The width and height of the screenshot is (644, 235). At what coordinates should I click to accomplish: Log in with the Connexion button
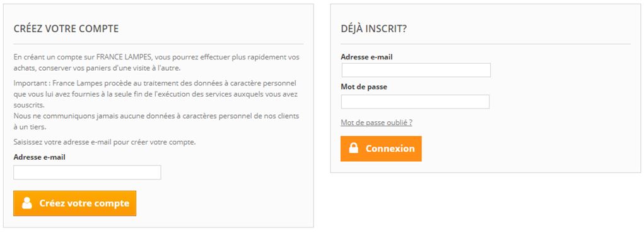coord(381,148)
